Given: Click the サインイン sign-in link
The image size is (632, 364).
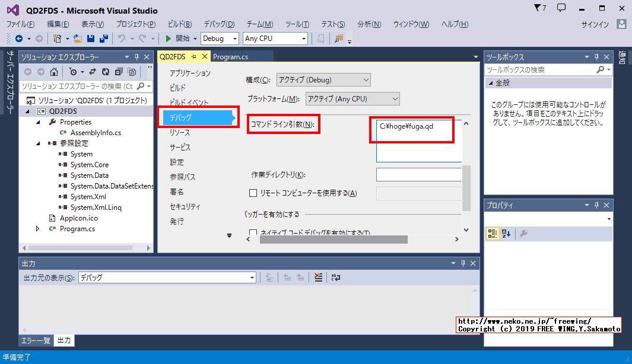Looking at the screenshot, I should click(595, 24).
